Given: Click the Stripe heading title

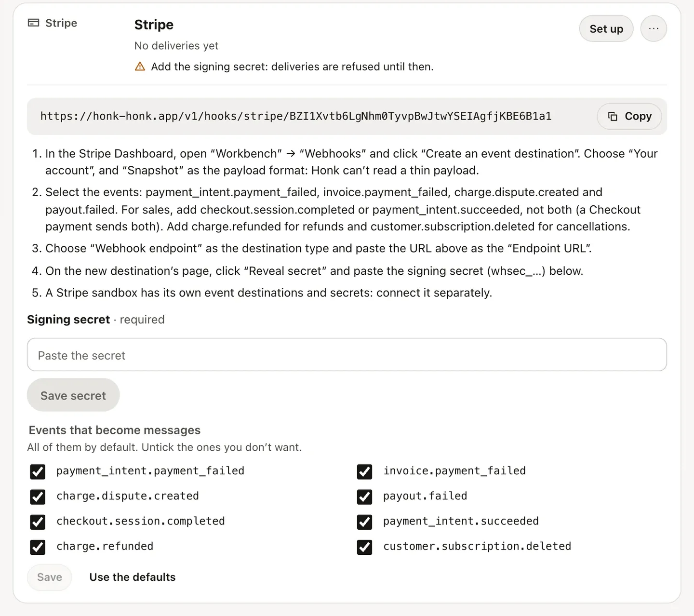Looking at the screenshot, I should click(154, 25).
